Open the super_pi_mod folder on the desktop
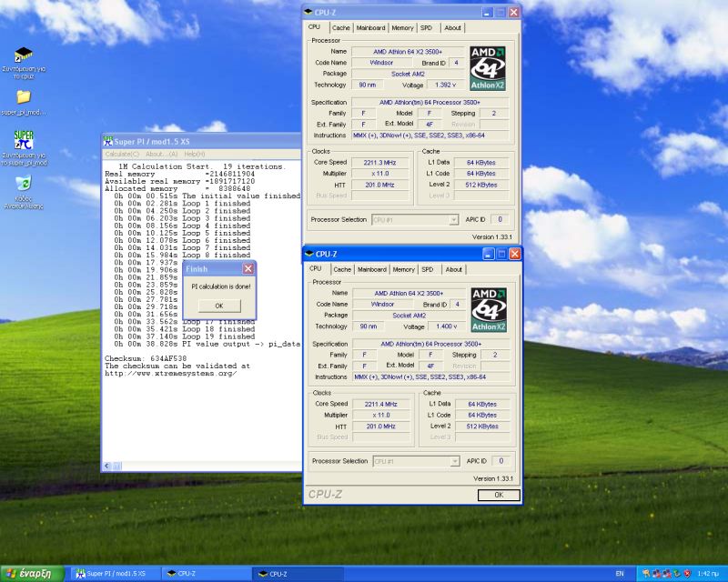The width and height of the screenshot is (728, 582). point(24,102)
